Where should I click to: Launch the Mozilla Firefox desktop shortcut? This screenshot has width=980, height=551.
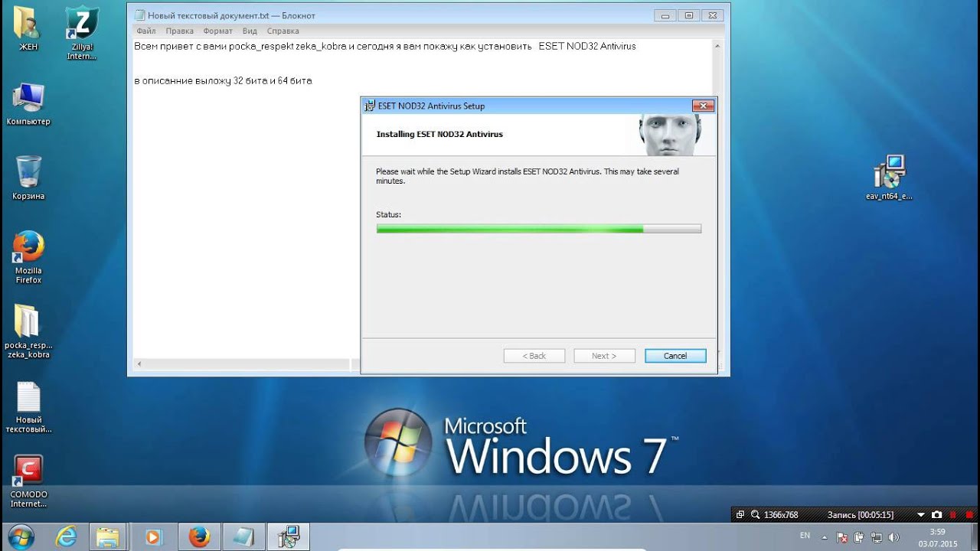[28, 257]
